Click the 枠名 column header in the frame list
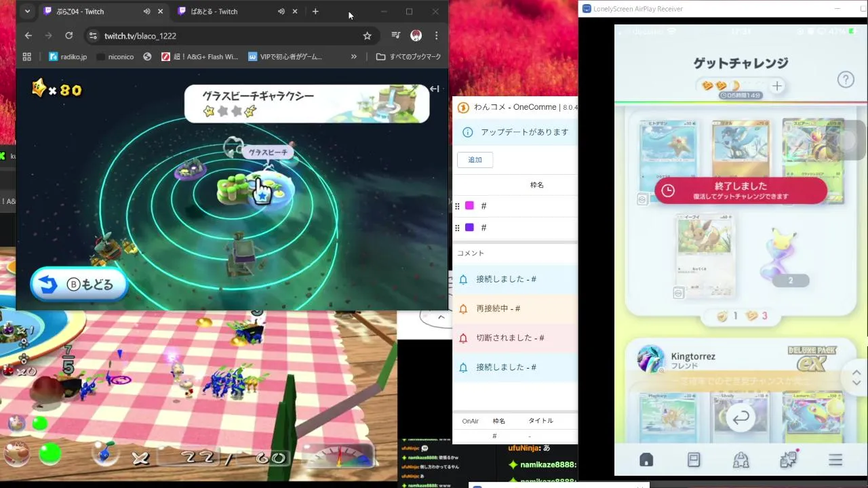Screen dimensions: 868x488 pyautogui.click(x=536, y=185)
